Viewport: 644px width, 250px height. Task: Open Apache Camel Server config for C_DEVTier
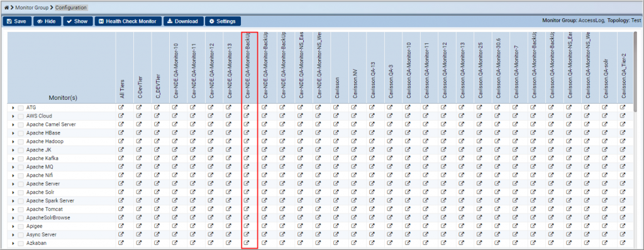tap(157, 124)
